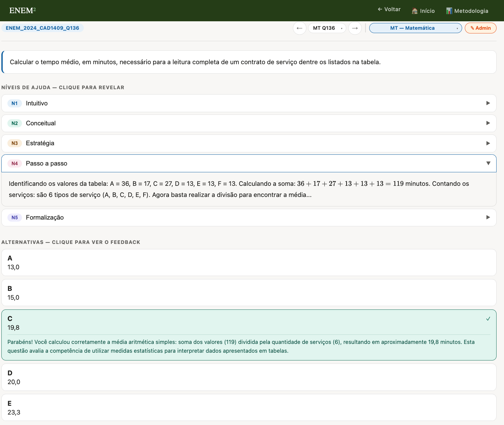This screenshot has width=504, height=425.
Task: Collapse the Passo a passo arrow
Action: point(488,163)
